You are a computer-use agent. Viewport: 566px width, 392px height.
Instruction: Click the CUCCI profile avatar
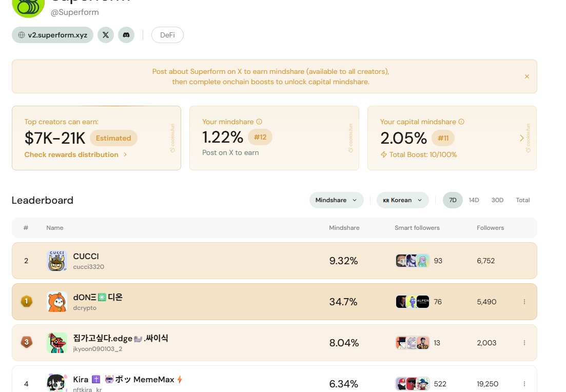point(57,261)
